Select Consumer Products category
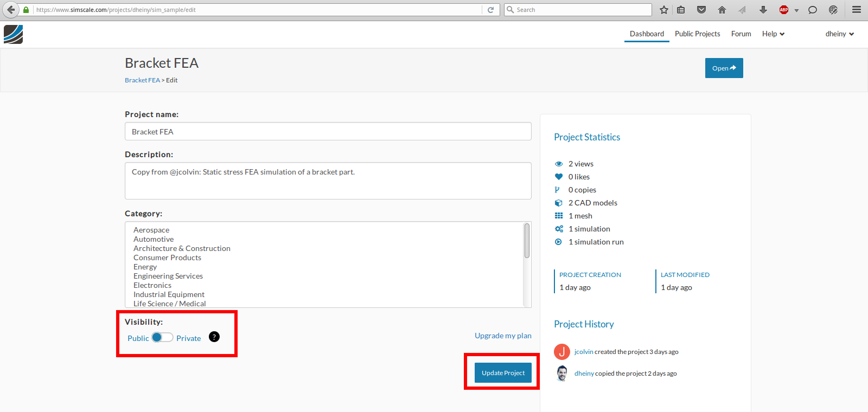The width and height of the screenshot is (868, 412). (167, 257)
